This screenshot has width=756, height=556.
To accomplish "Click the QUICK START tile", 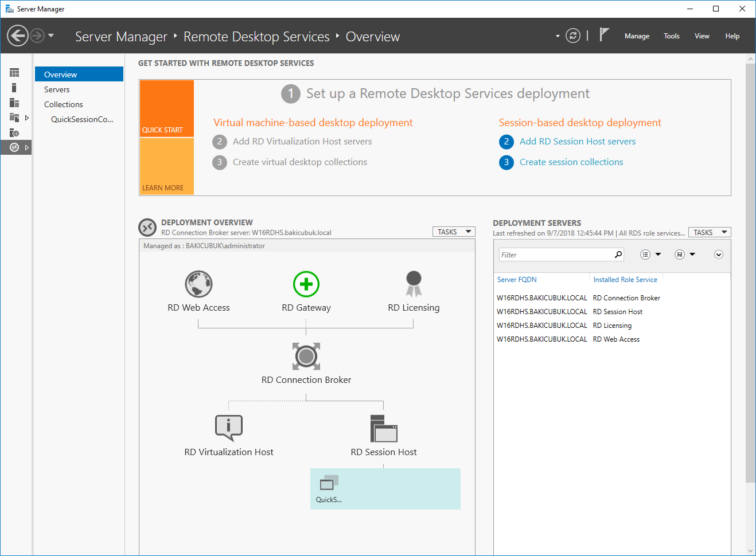I will 167,108.
